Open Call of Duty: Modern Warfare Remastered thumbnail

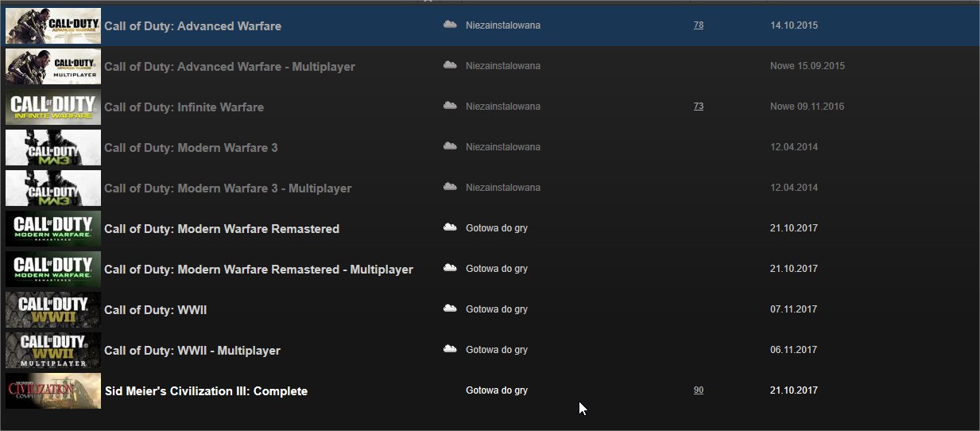pos(53,229)
